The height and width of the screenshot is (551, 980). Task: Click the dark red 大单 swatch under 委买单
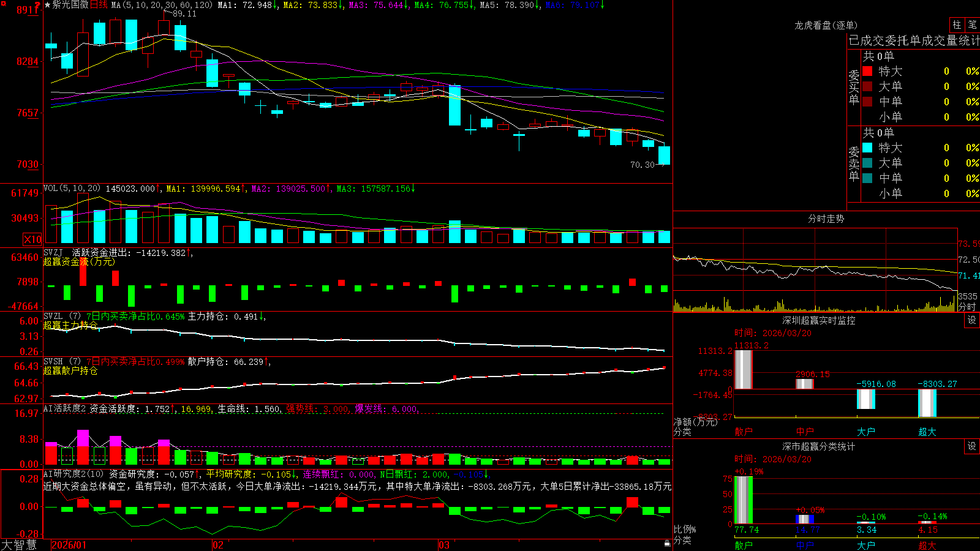point(867,86)
